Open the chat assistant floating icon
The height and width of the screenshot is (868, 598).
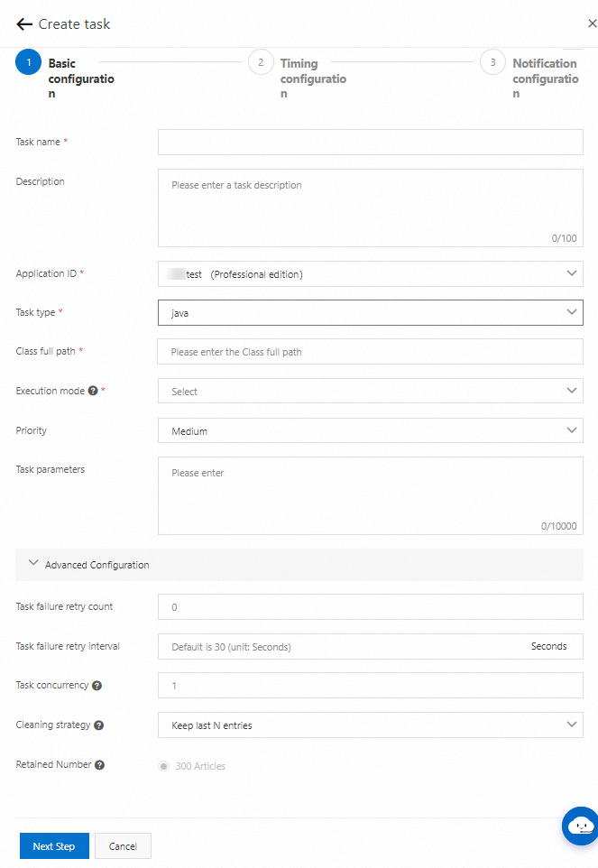coord(581,825)
